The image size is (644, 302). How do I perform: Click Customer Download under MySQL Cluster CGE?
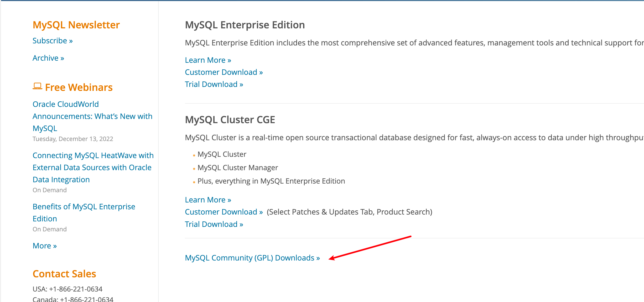coord(224,212)
